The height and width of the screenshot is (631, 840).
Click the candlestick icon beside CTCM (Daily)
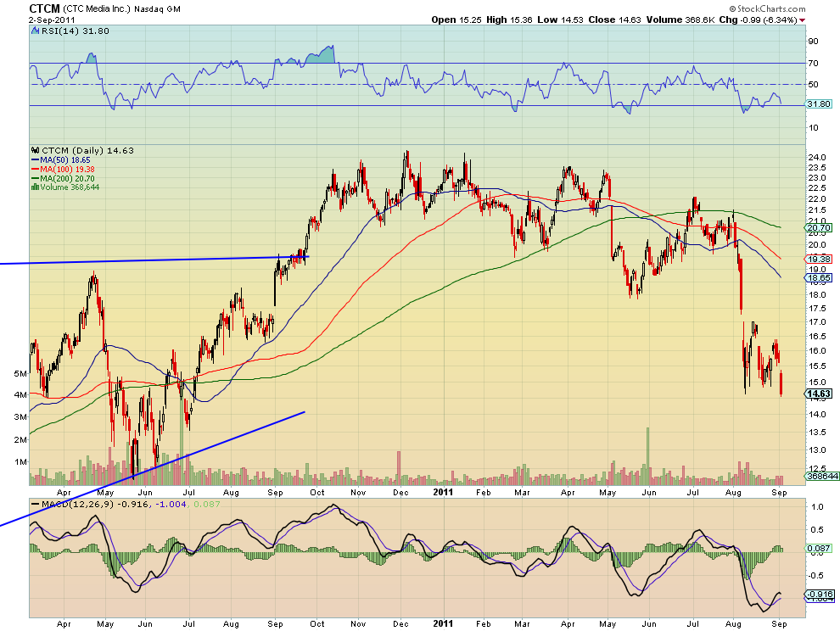[x=36, y=150]
